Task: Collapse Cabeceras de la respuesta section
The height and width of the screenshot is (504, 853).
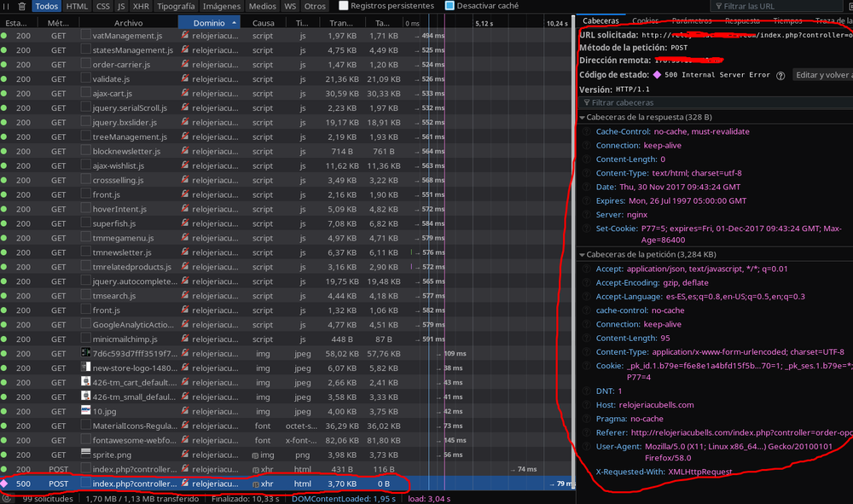Action: tap(583, 117)
